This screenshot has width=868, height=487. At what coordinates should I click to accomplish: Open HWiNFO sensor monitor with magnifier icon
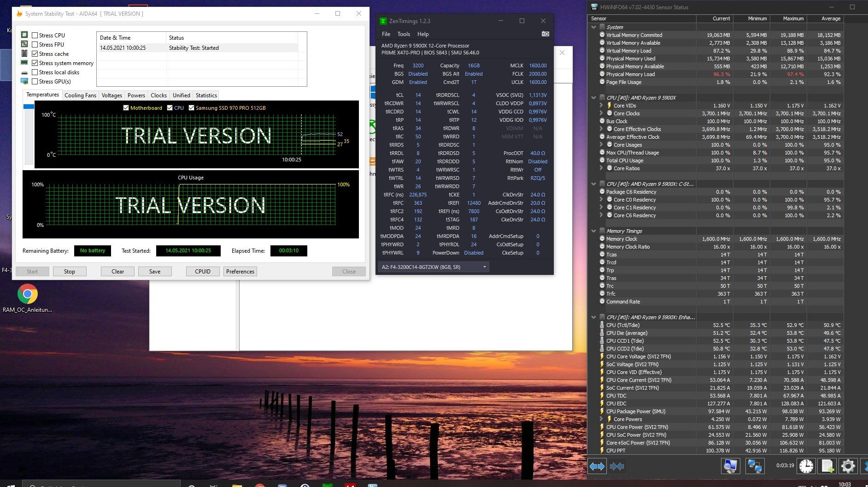tap(730, 466)
